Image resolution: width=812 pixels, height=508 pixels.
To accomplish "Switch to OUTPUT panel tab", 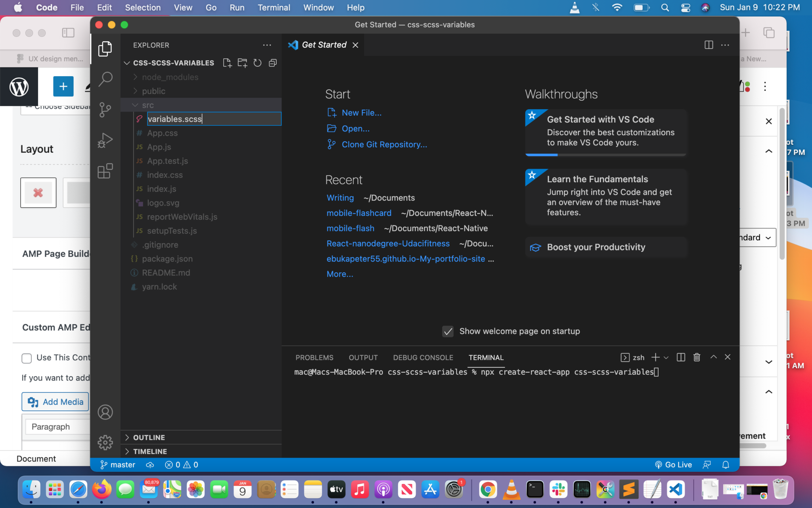I will click(363, 358).
